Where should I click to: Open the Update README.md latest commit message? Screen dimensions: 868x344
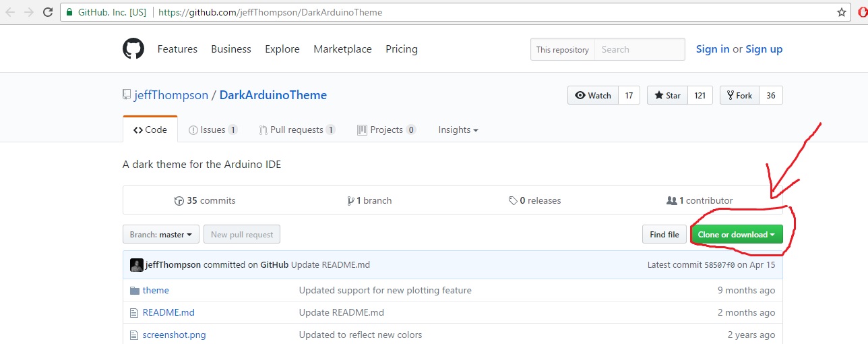tap(331, 265)
